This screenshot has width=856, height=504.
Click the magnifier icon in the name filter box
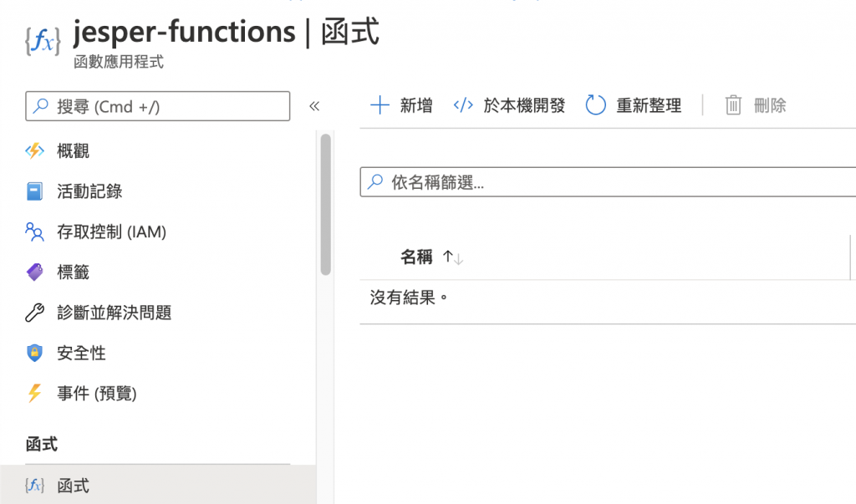coord(375,181)
